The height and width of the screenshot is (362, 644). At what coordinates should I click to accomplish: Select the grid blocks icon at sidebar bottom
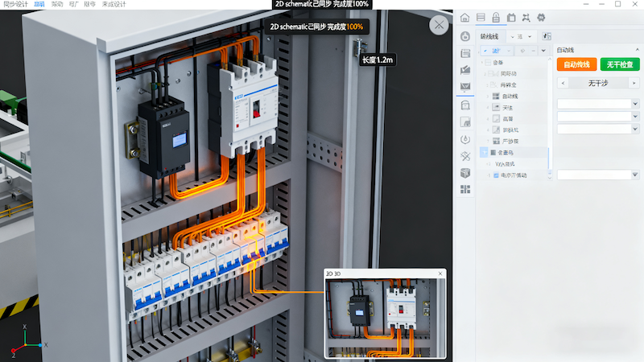pos(465,190)
